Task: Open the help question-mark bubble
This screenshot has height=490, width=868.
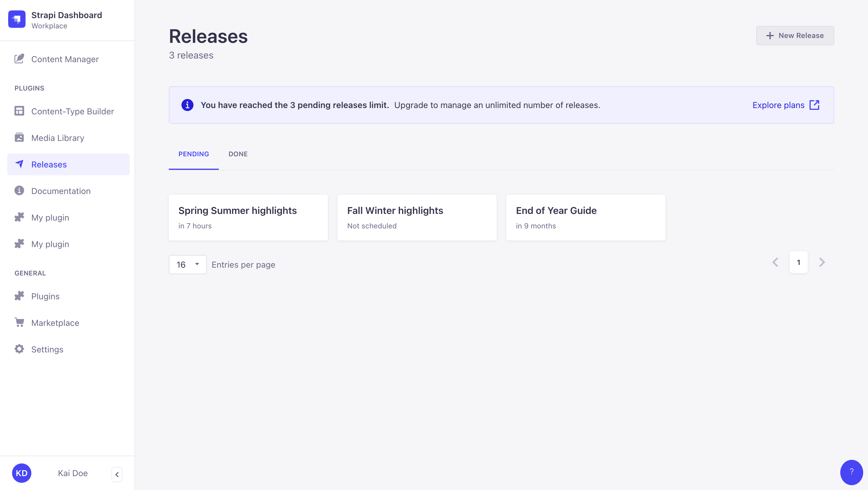Action: coord(852,472)
